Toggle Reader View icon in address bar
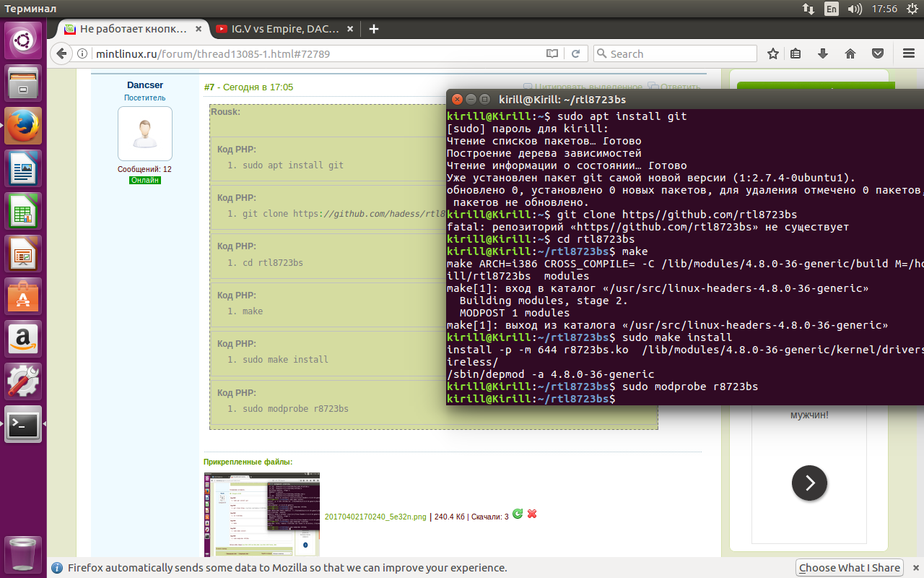Image resolution: width=924 pixels, height=578 pixels. click(x=552, y=54)
